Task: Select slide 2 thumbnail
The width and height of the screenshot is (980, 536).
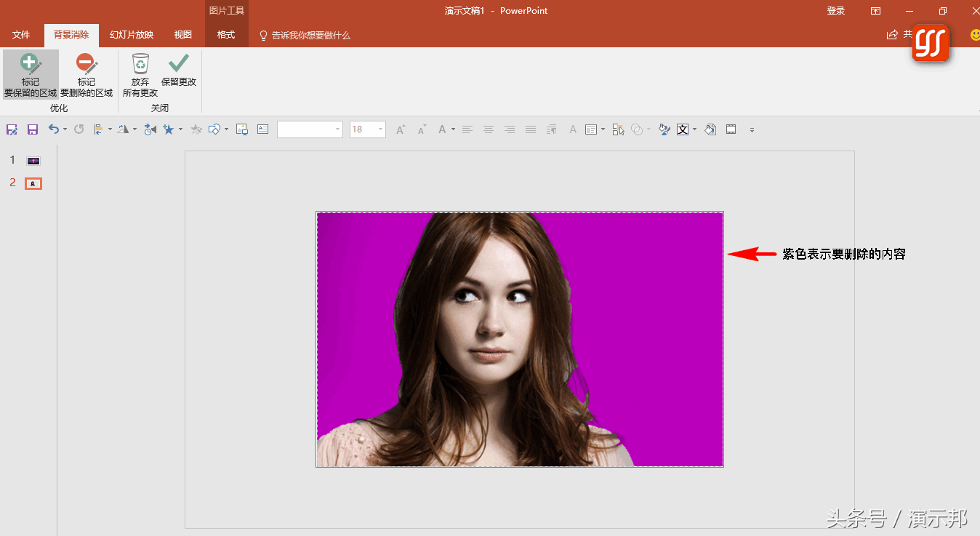Action: 33,183
